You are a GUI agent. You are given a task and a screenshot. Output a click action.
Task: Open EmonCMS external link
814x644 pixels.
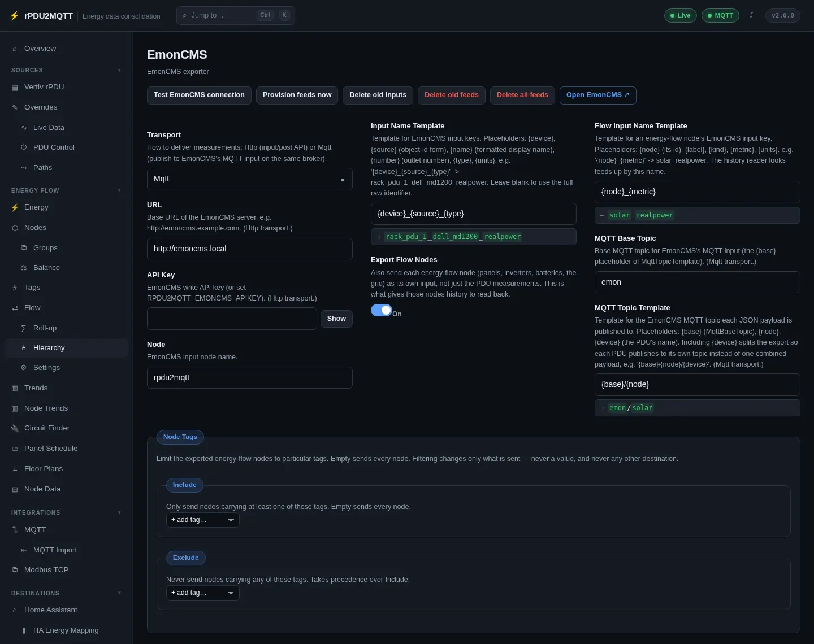click(x=597, y=95)
